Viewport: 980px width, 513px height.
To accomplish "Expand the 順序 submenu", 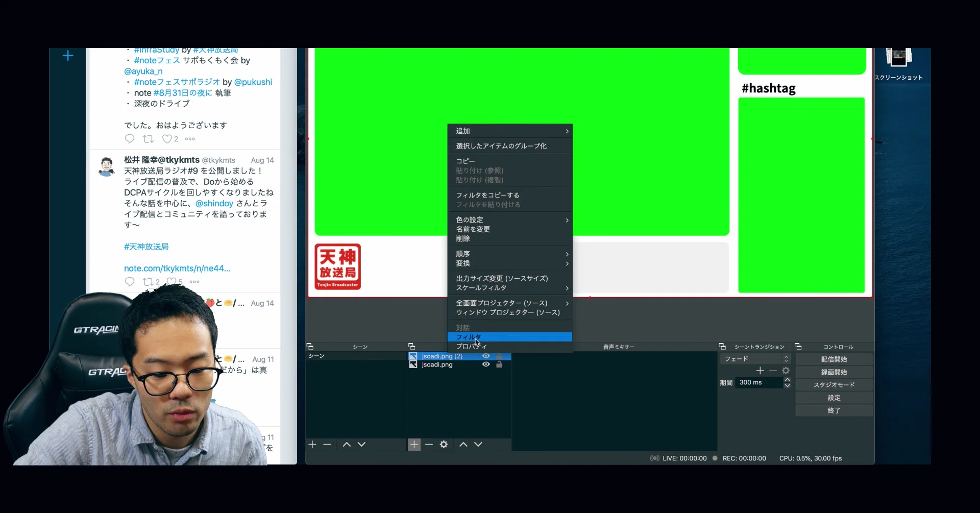I will (510, 254).
